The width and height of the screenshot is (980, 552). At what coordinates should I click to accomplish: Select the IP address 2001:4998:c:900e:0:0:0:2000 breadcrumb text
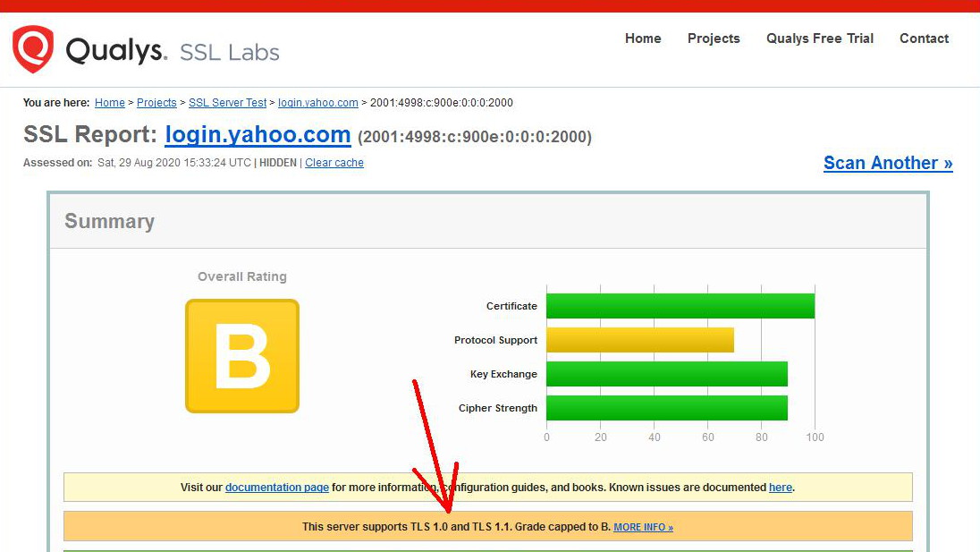point(441,103)
